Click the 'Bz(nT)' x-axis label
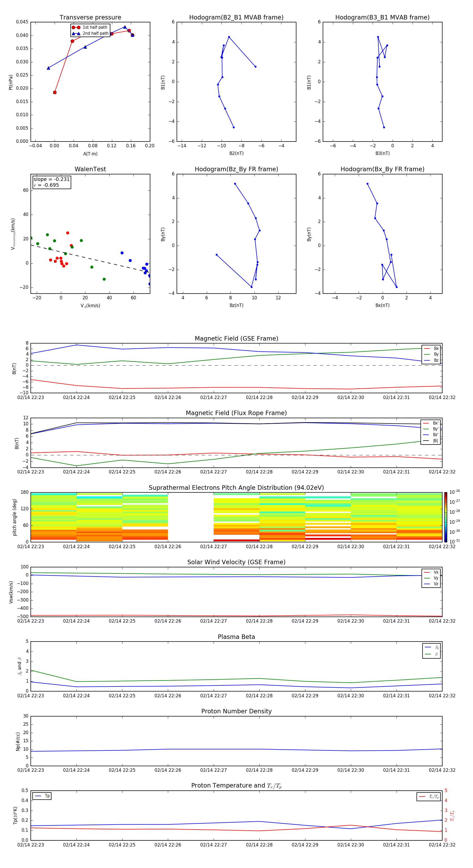 pyautogui.click(x=236, y=305)
